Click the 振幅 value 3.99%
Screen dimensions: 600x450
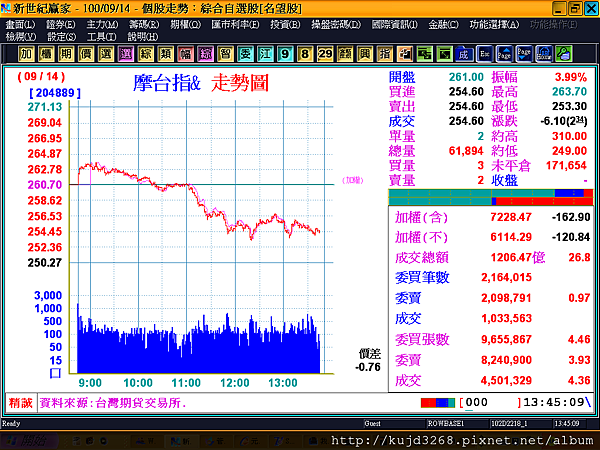[x=571, y=77]
